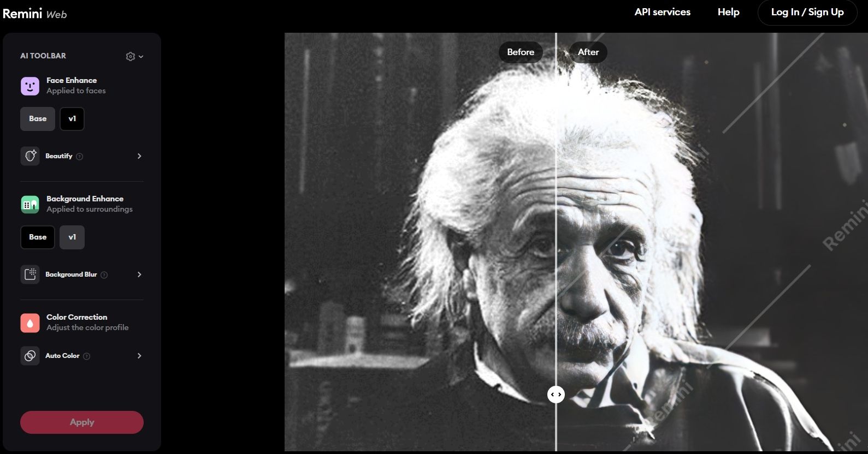Click the Beautify help info icon
This screenshot has width=868, height=454.
(x=80, y=157)
